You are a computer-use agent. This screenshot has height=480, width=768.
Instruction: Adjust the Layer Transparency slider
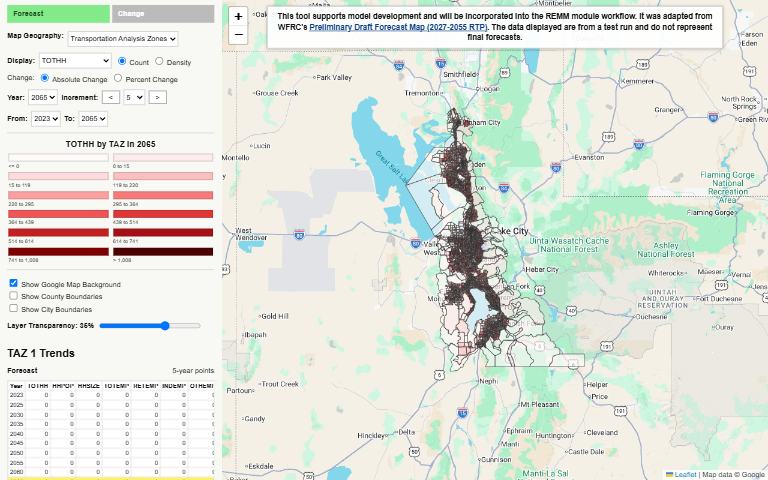pos(150,326)
